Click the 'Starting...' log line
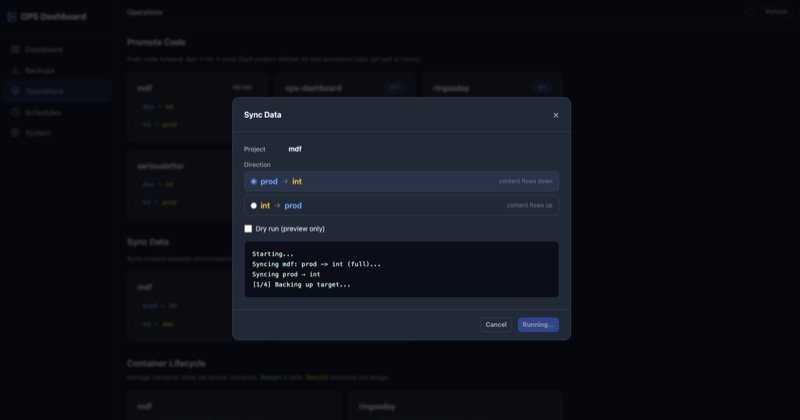 tap(273, 254)
